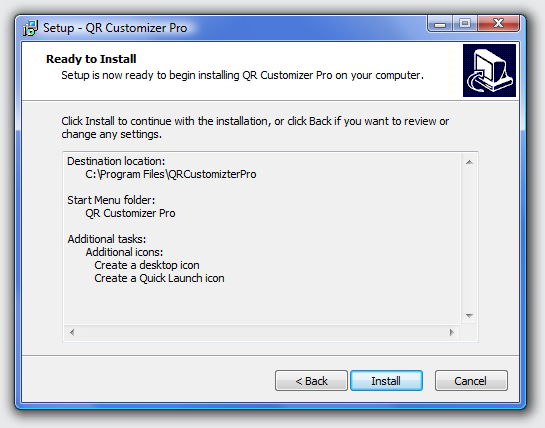Click 'Create a desktop icon' text

pos(147,265)
